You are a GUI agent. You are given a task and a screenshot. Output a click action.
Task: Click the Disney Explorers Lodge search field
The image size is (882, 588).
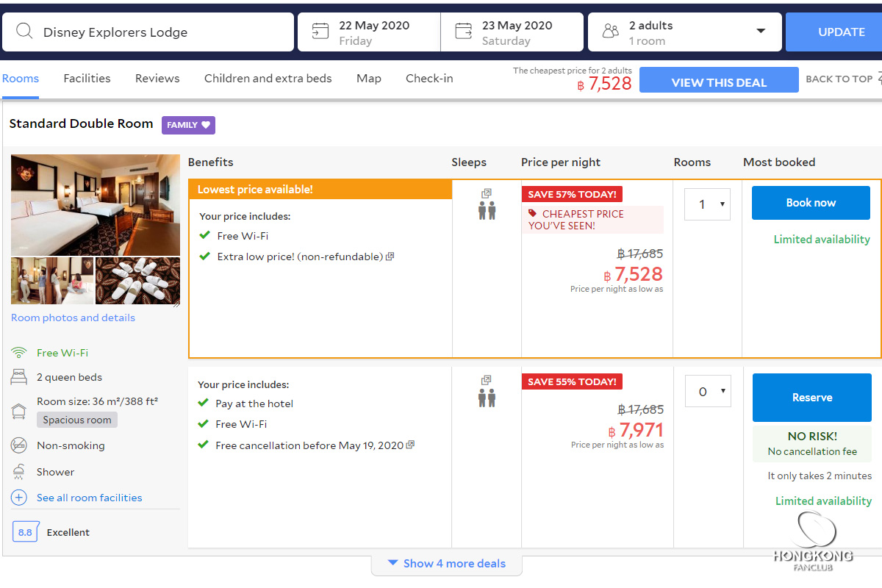click(x=148, y=32)
